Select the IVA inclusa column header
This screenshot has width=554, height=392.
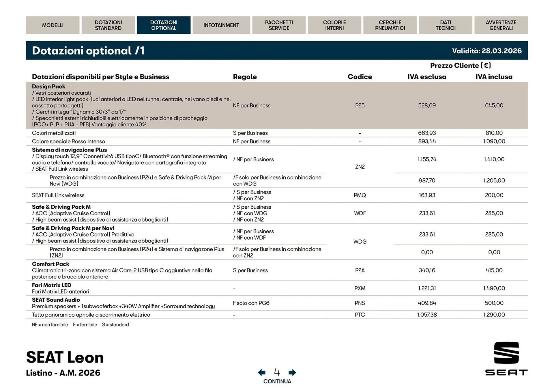click(494, 77)
